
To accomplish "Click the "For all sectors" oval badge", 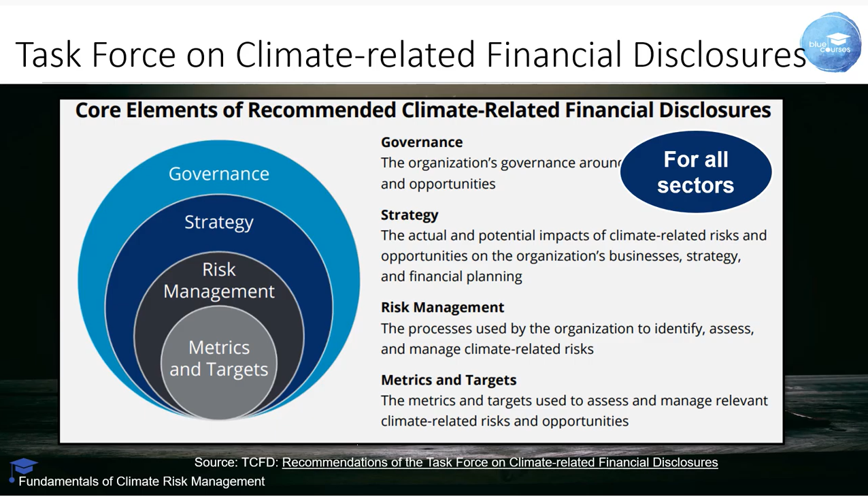I will pyautogui.click(x=696, y=172).
